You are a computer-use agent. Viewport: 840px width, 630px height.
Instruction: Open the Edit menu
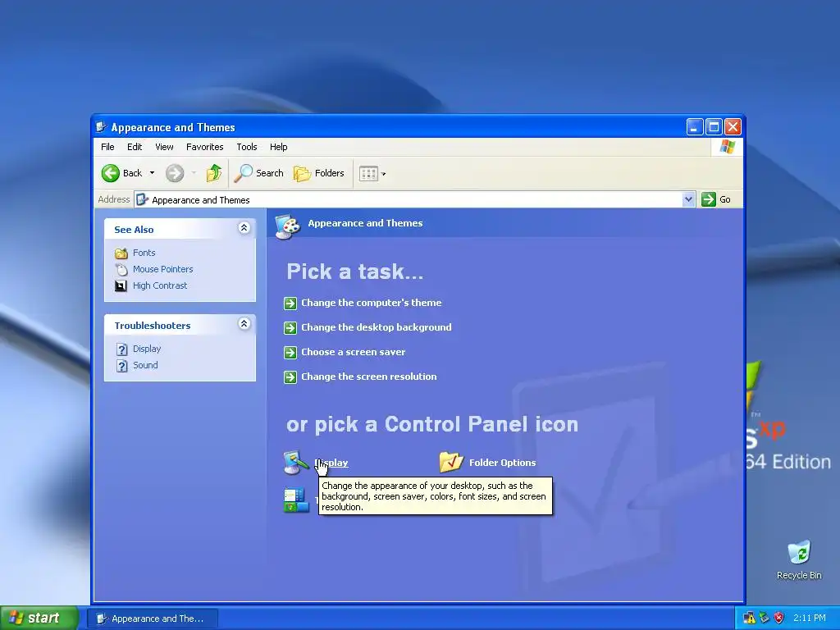[135, 147]
